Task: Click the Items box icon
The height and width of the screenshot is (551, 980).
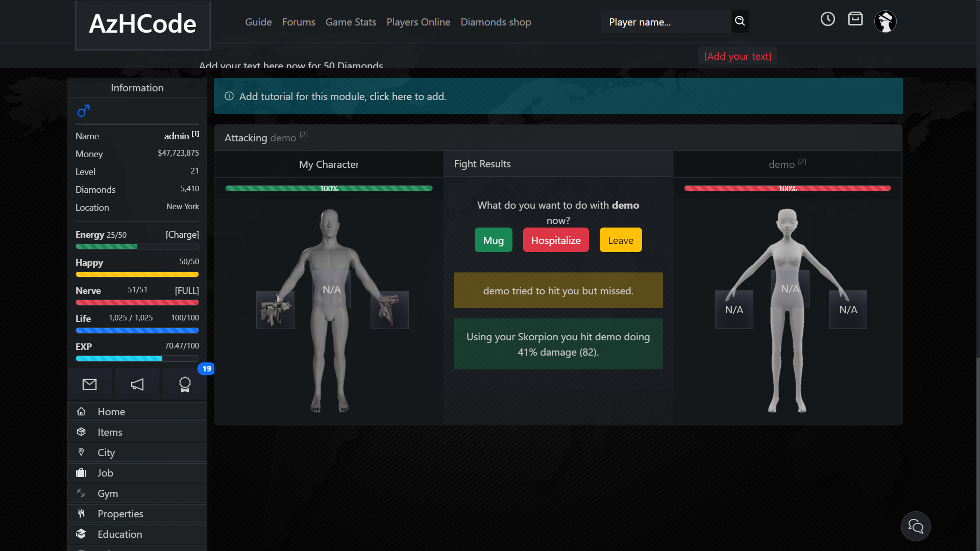Action: tap(81, 432)
